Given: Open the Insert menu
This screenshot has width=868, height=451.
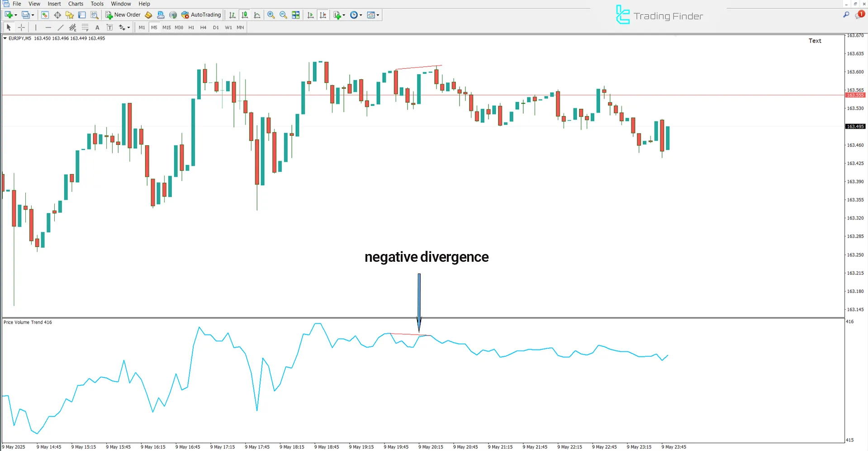Looking at the screenshot, I should [x=54, y=4].
